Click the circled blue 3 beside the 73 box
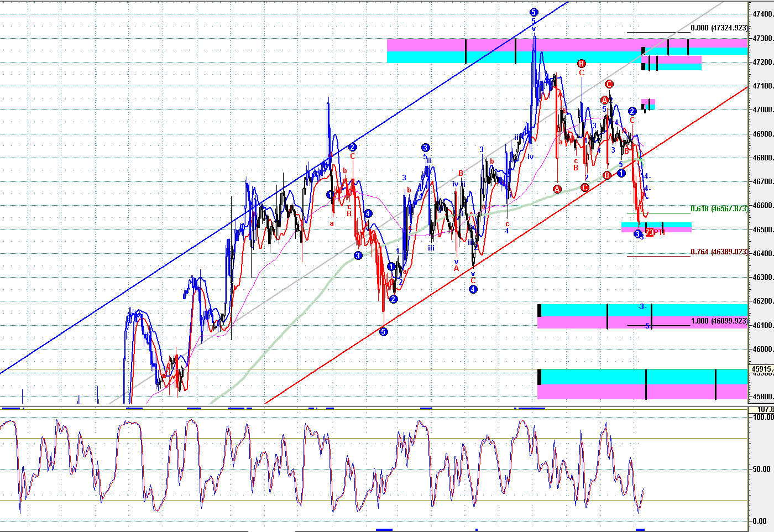The image size is (774, 532). coord(637,234)
